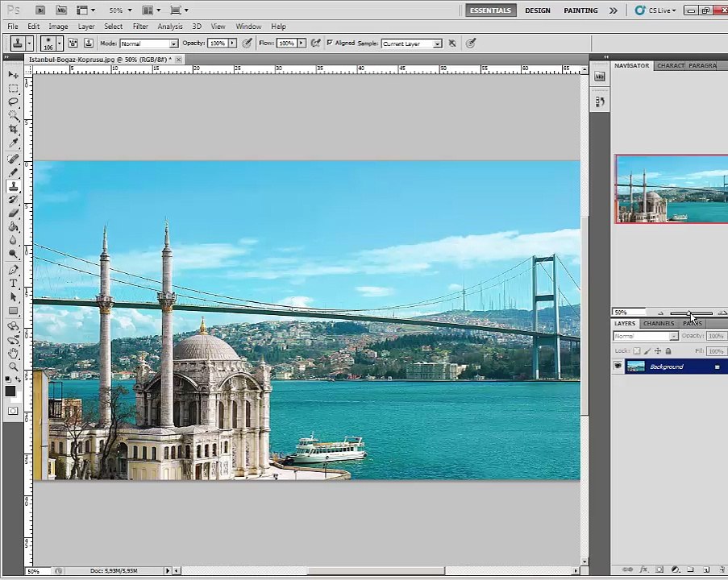The image size is (728, 580).
Task: Swap foreground and background colors
Action: [x=18, y=379]
